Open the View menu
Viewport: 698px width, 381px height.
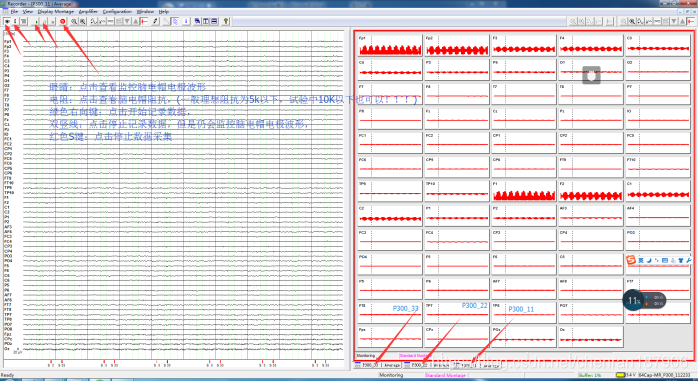(x=28, y=12)
